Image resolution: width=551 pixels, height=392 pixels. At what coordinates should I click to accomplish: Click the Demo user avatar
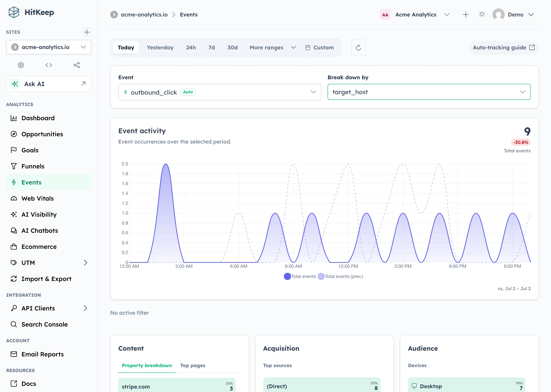[498, 15]
